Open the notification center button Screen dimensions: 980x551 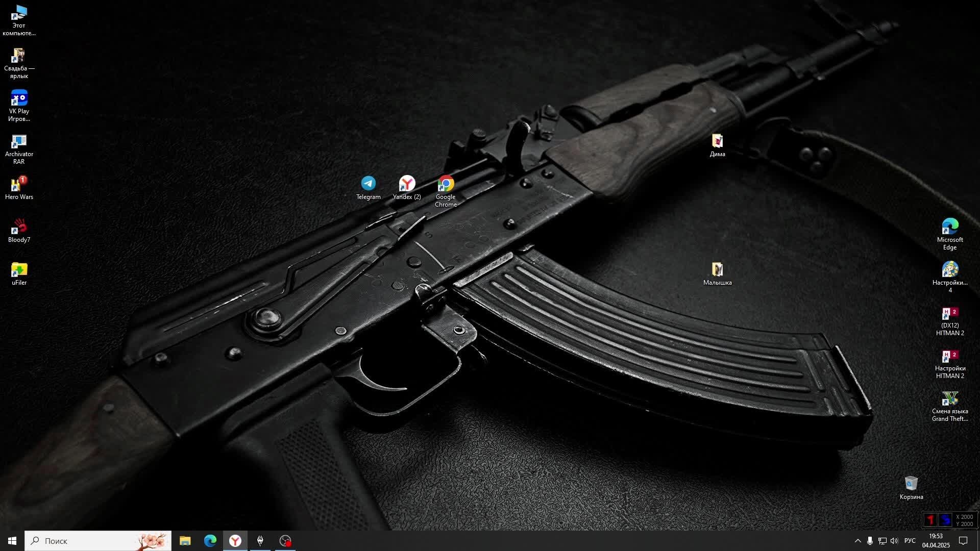coord(963,541)
